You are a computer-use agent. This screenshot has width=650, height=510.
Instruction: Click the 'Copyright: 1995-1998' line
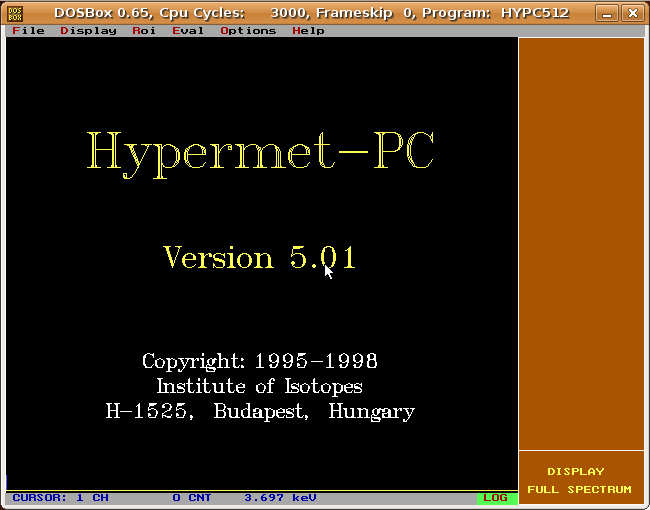(x=260, y=362)
